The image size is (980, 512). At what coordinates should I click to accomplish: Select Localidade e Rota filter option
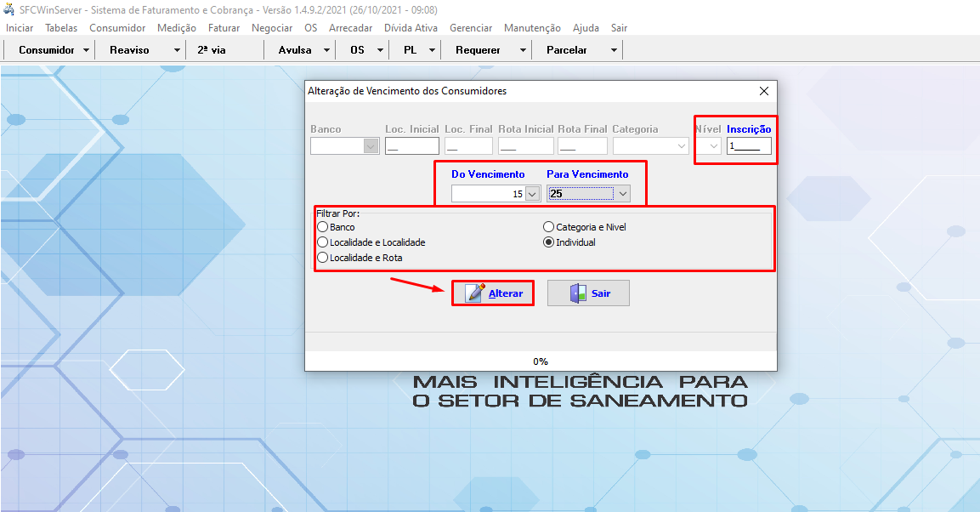tap(322, 257)
